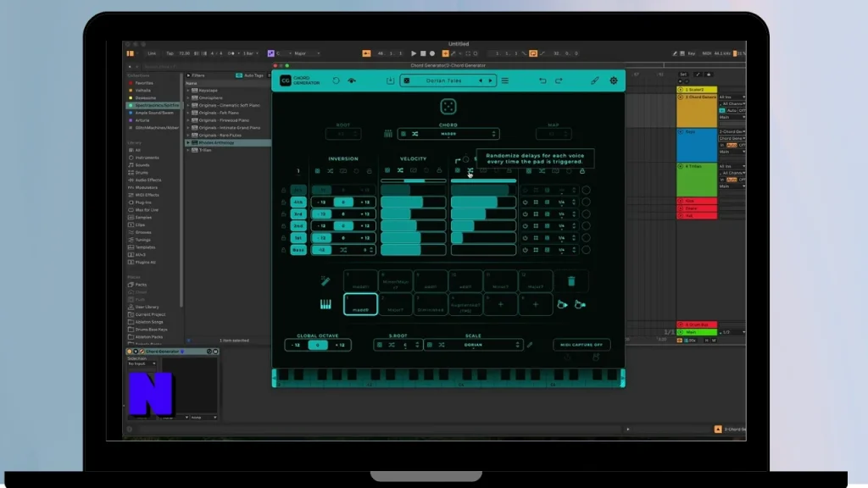Set 1st voice inversion to -12

[321, 238]
